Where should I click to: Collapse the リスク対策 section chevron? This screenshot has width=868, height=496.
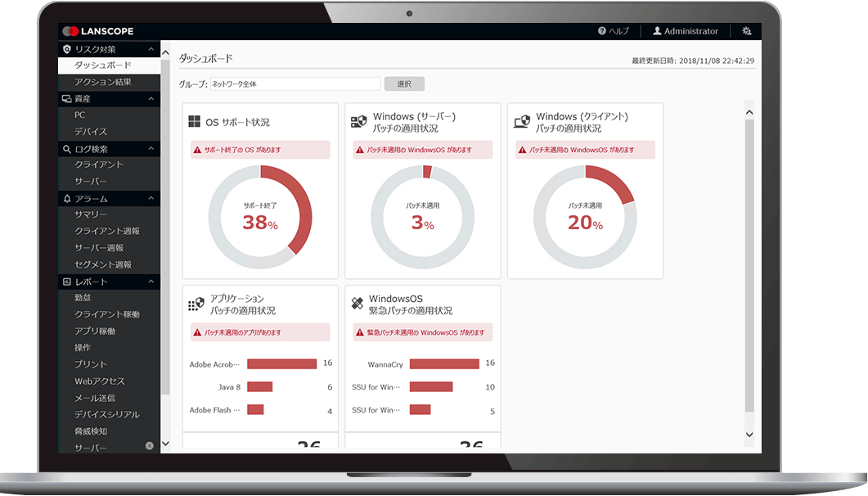(x=151, y=49)
